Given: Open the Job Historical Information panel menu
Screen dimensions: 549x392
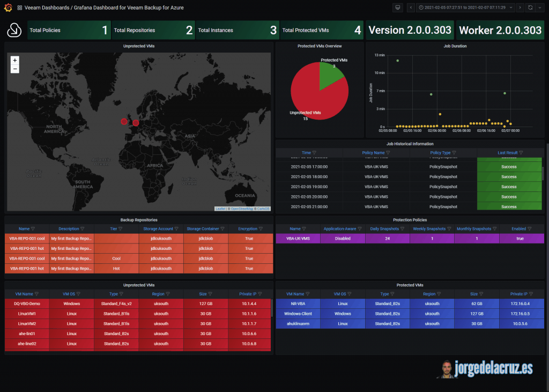Looking at the screenshot, I should pos(410,144).
